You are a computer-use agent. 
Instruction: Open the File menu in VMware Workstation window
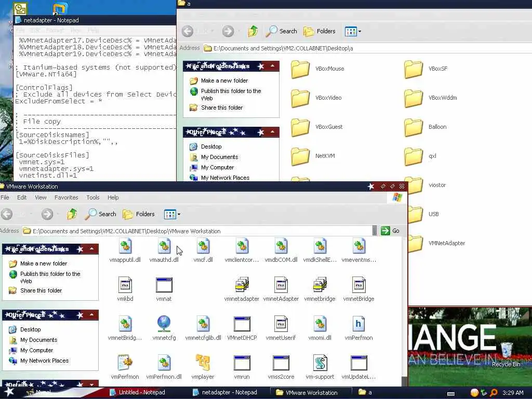5,197
